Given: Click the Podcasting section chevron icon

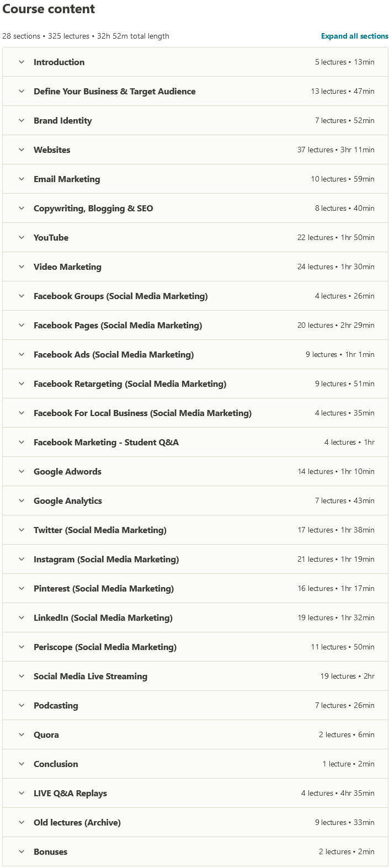Looking at the screenshot, I should point(22,706).
